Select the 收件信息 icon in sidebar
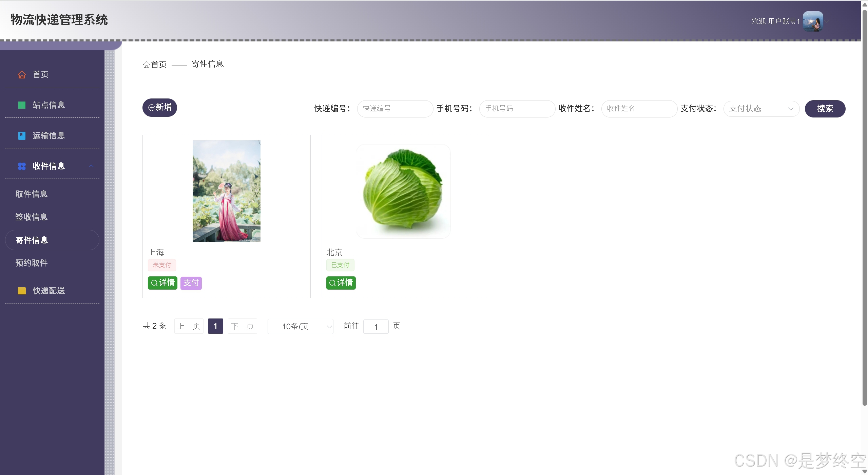868x475 pixels. coord(22,166)
